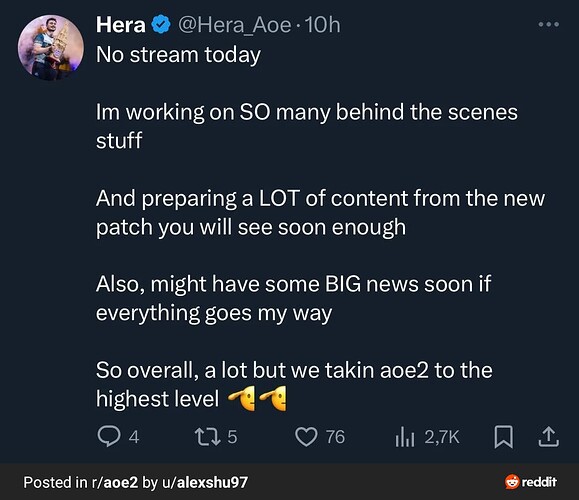Click the first saluting face emoji
This screenshot has height=500, width=579.
pyautogui.click(x=242, y=398)
